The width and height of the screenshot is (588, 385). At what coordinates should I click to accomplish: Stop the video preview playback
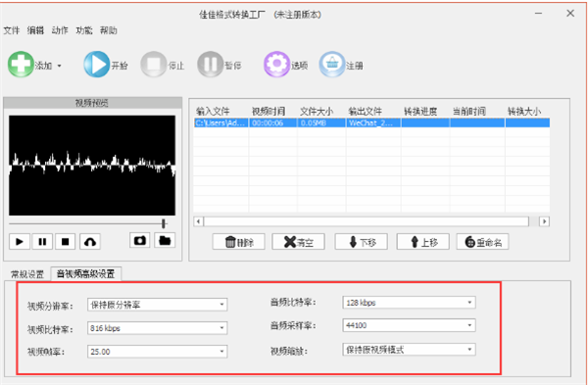[66, 242]
